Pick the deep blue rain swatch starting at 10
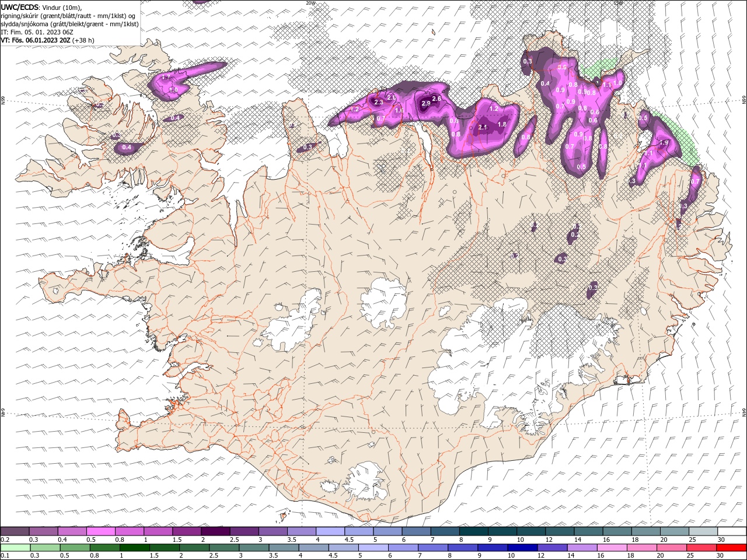747x560 pixels. click(x=522, y=548)
